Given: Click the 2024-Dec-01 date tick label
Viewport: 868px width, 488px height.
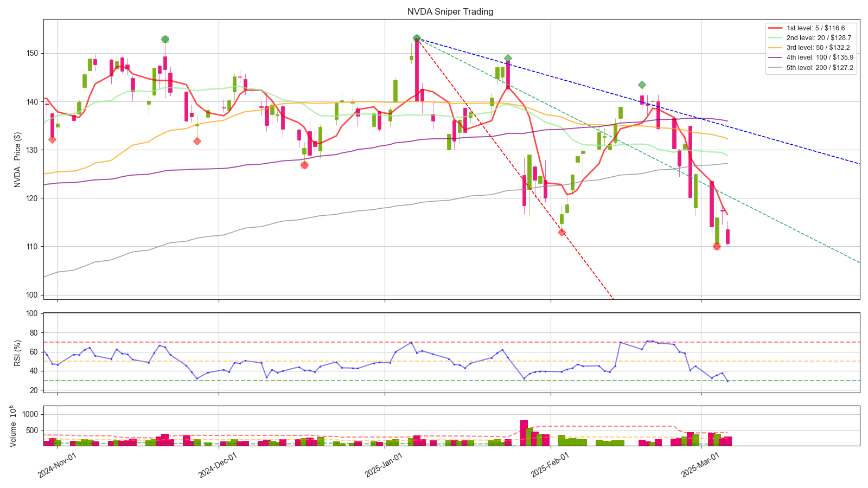Looking at the screenshot, I should pos(218,465).
